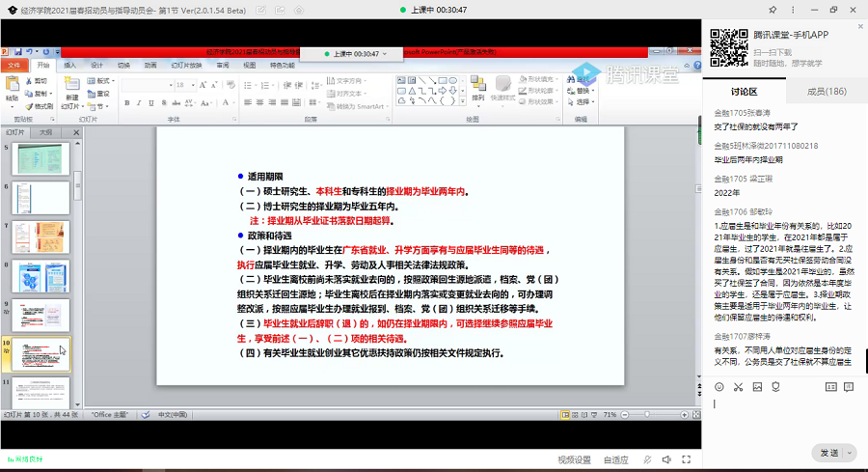Open 视频设置 video settings

coord(569,460)
